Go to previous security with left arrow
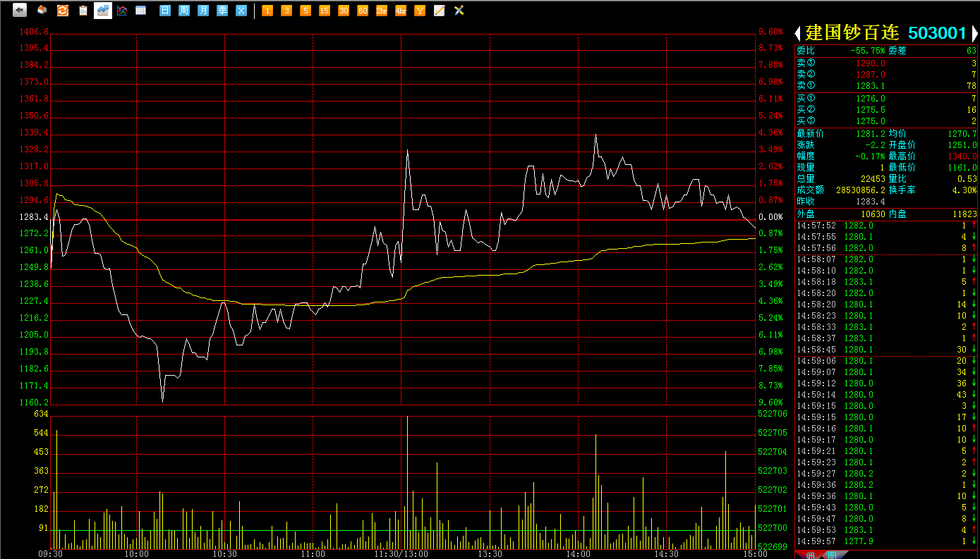 pyautogui.click(x=798, y=33)
